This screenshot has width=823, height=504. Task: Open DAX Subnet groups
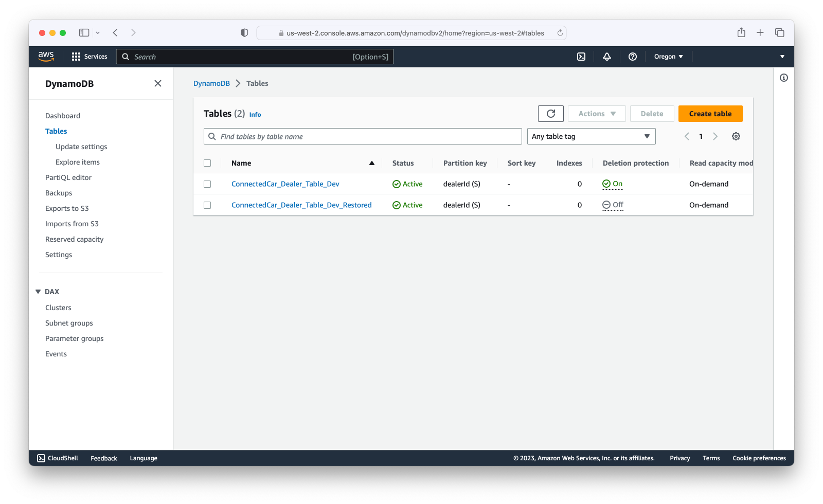click(69, 323)
